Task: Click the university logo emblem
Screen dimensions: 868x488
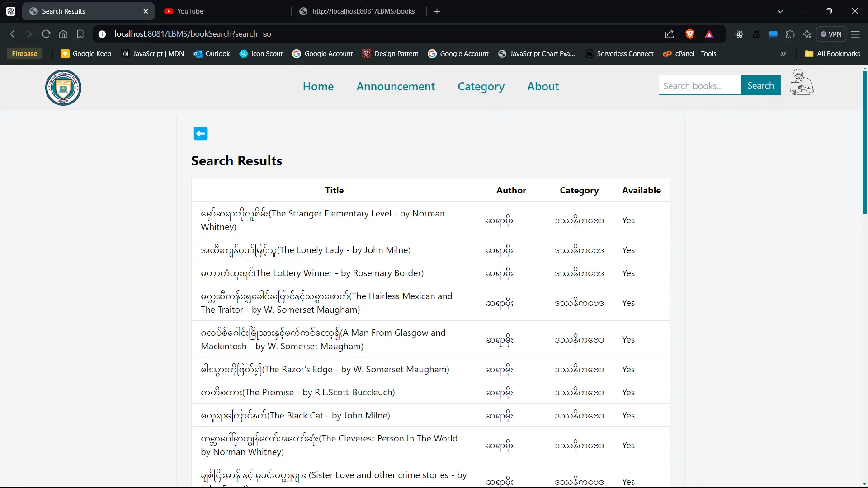Action: click(x=63, y=88)
